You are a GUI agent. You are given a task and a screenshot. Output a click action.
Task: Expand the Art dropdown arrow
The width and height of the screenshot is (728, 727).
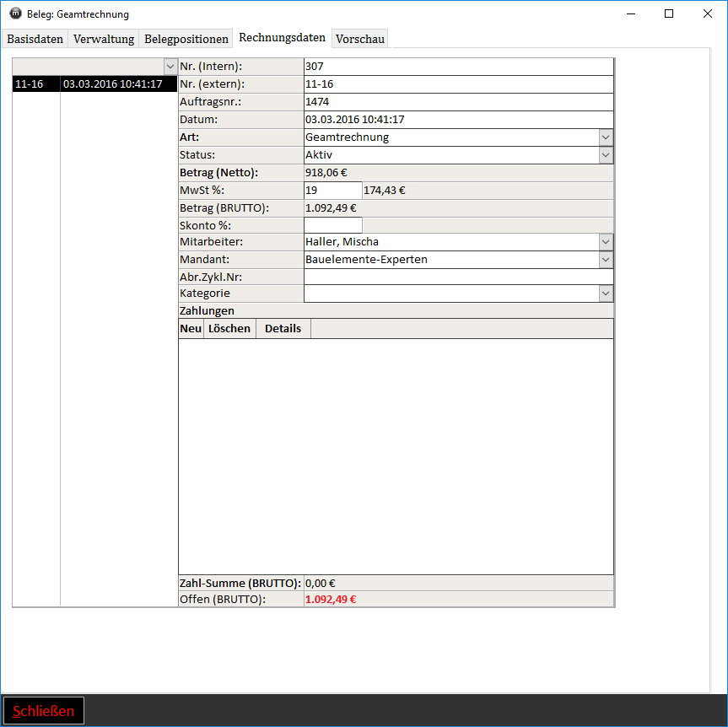(606, 137)
